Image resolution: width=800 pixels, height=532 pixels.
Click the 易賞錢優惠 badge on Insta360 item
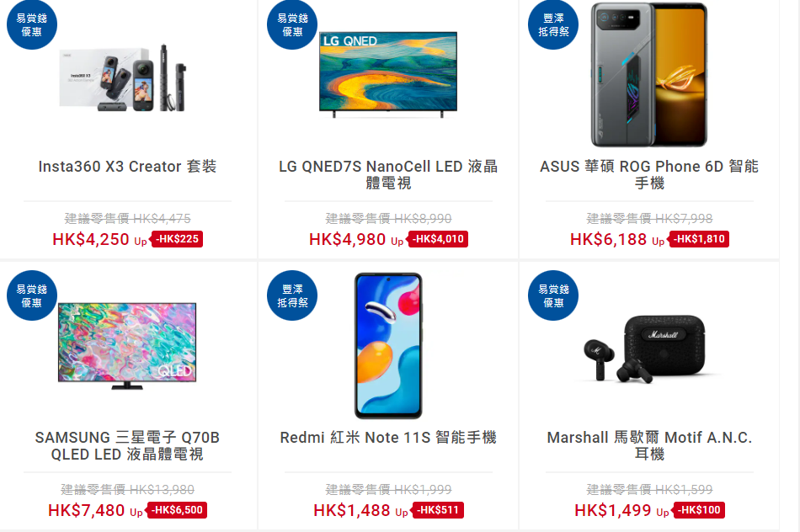pyautogui.click(x=32, y=24)
